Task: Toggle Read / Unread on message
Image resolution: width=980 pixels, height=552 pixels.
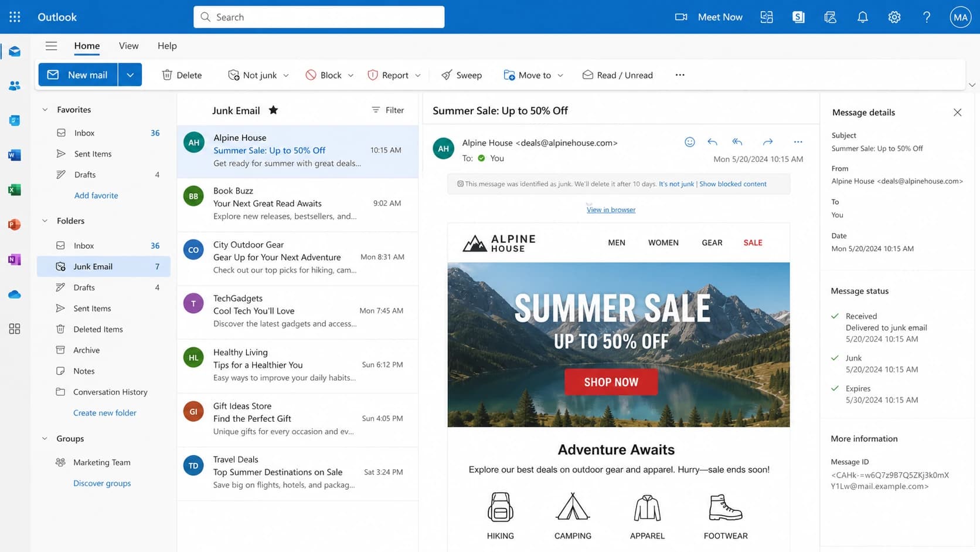Action: [617, 75]
